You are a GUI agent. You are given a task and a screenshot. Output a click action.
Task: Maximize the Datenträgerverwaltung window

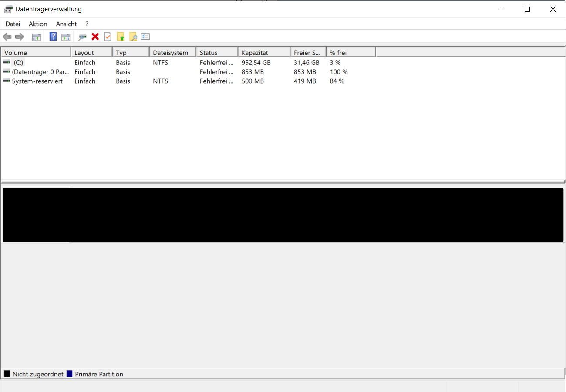[x=527, y=9]
